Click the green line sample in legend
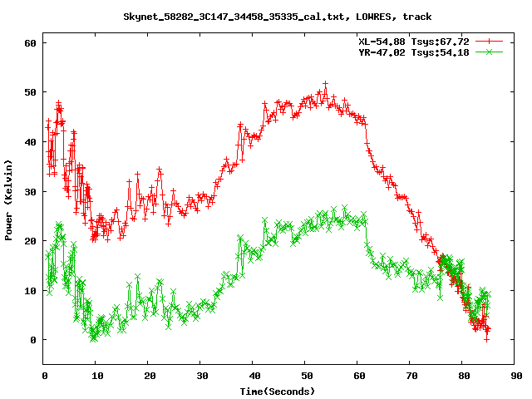The image size is (532, 399). tap(489, 52)
